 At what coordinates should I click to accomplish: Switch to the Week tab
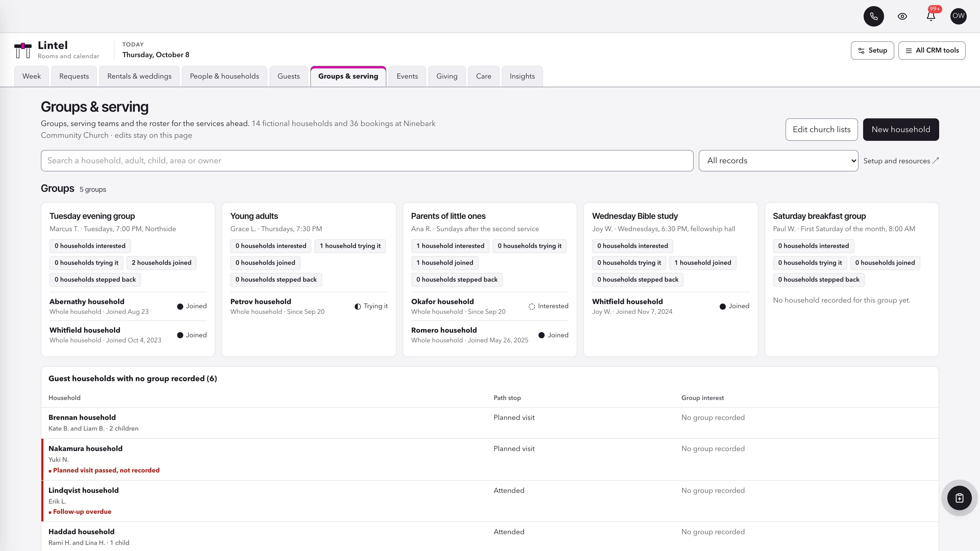point(32,77)
